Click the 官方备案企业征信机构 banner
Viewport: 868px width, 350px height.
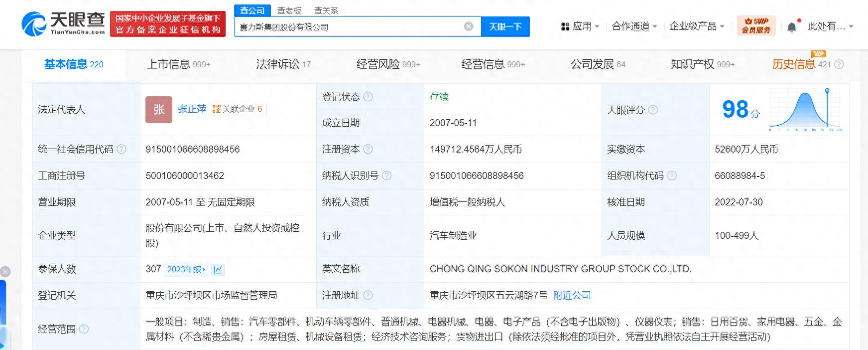click(x=168, y=24)
